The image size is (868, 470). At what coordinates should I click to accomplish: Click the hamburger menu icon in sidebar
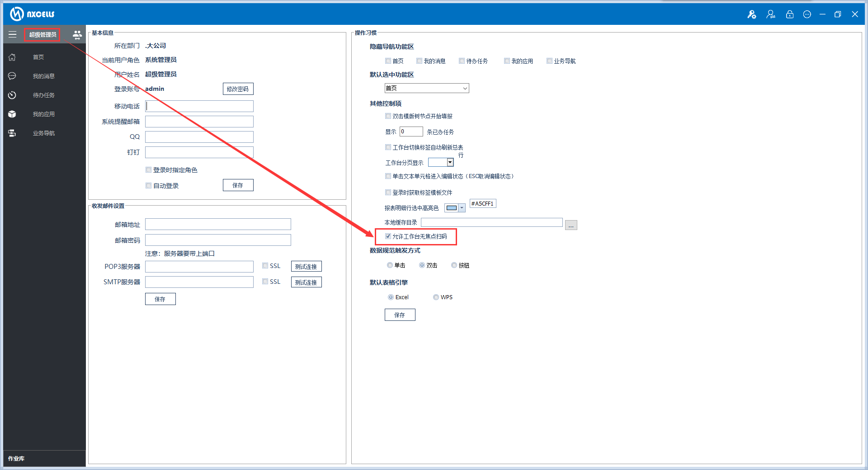click(12, 34)
